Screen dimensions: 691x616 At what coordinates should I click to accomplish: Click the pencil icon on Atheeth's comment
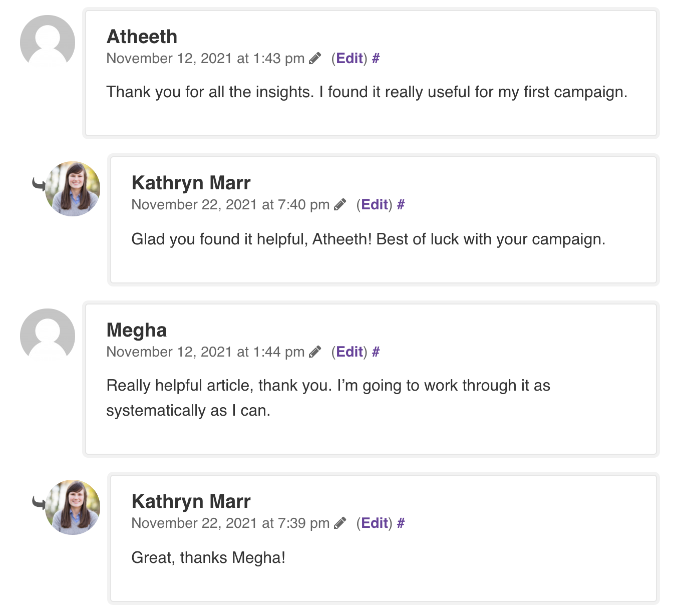315,59
